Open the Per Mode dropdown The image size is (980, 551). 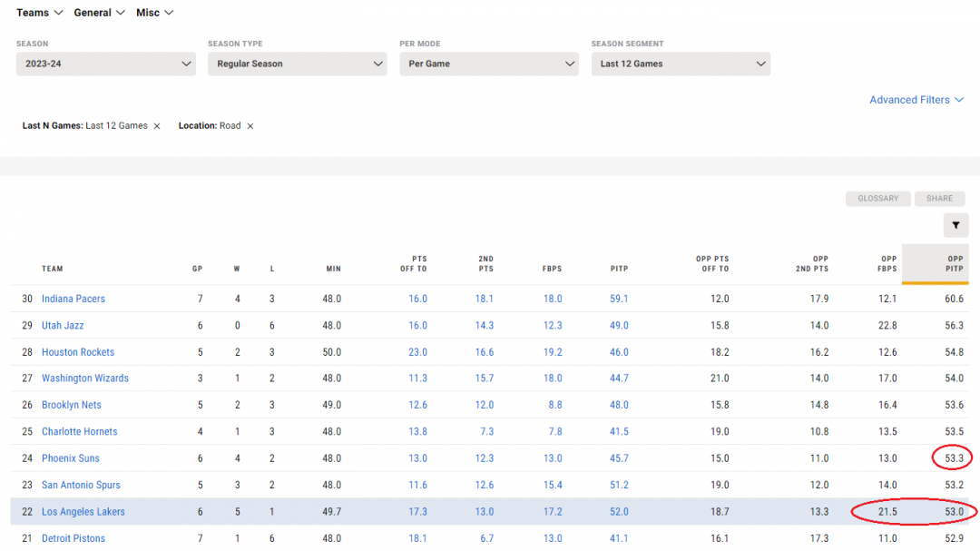(489, 64)
